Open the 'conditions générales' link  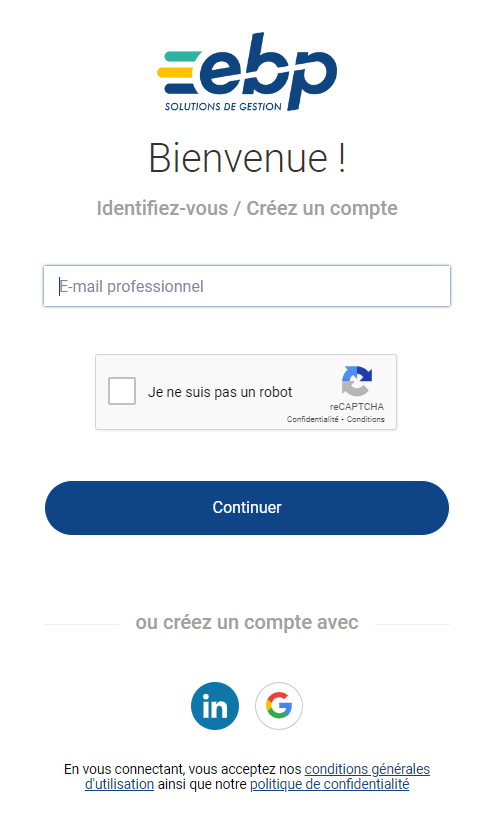click(367, 769)
